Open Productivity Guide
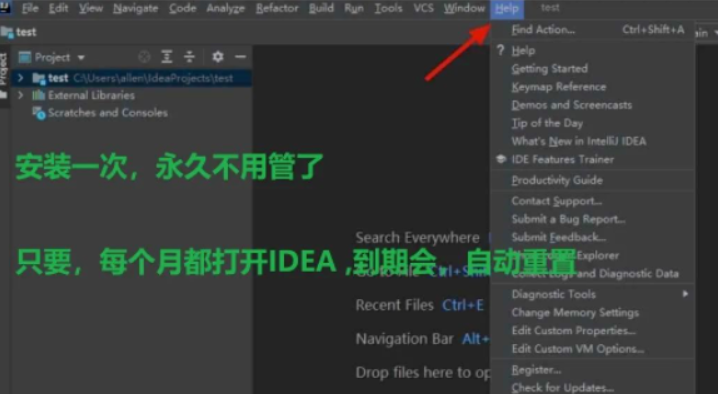The height and width of the screenshot is (394, 718). (x=593, y=180)
